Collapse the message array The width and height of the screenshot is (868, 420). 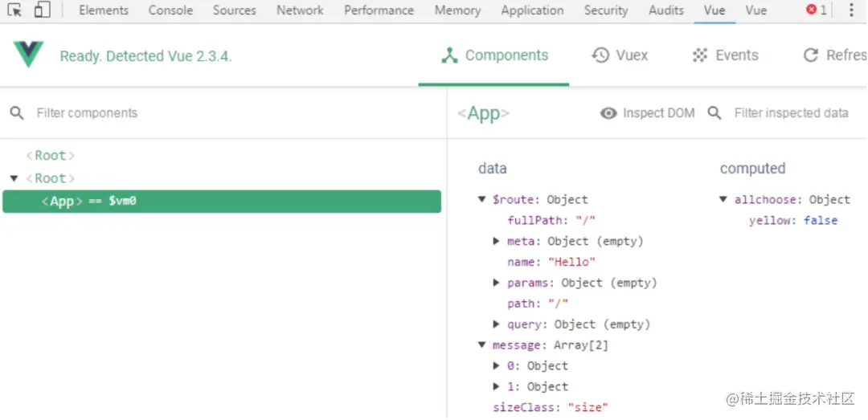482,345
